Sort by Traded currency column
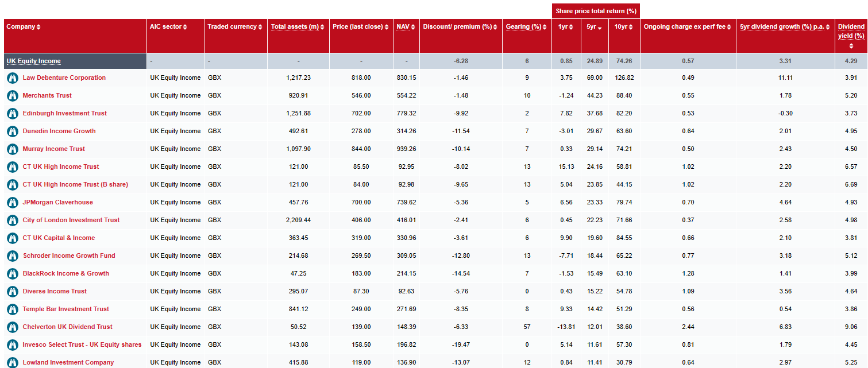Viewport: 868px width, 368px height. [x=236, y=27]
